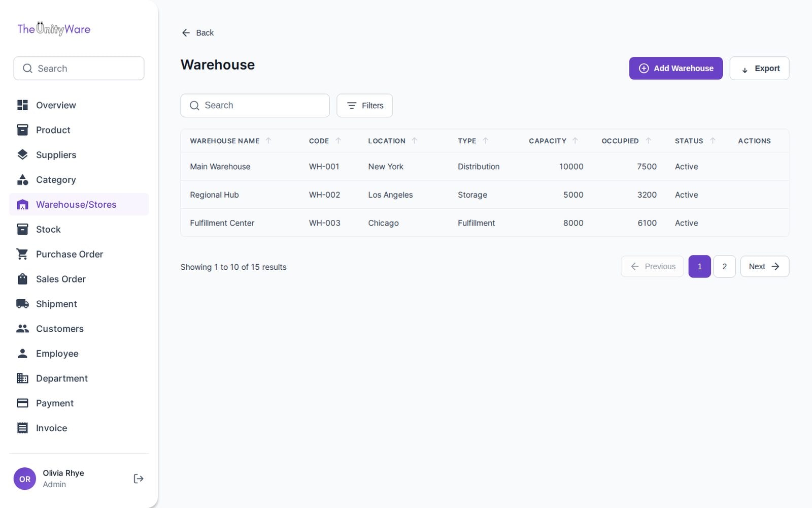Click the OR user avatar
The image size is (812, 508).
[x=25, y=479]
